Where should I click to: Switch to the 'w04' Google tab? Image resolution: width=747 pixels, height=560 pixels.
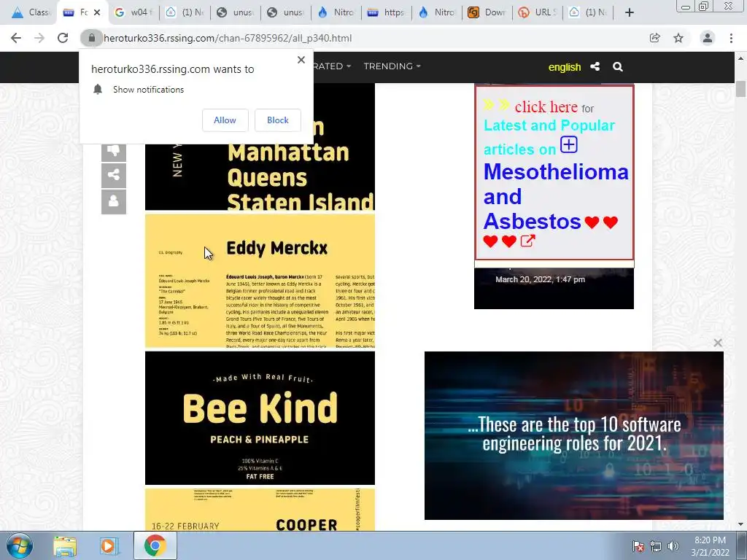[133, 12]
